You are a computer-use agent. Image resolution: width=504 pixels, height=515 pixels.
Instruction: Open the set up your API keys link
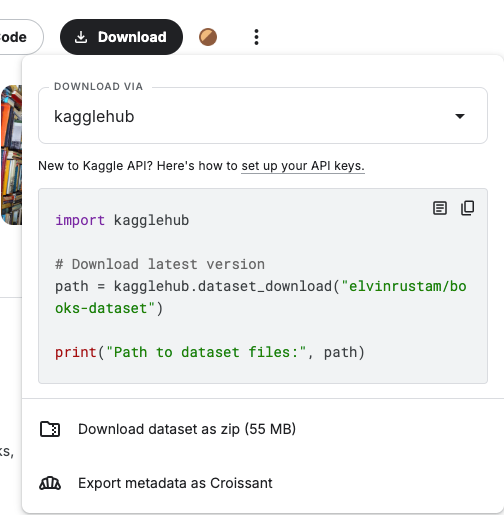(x=303, y=166)
